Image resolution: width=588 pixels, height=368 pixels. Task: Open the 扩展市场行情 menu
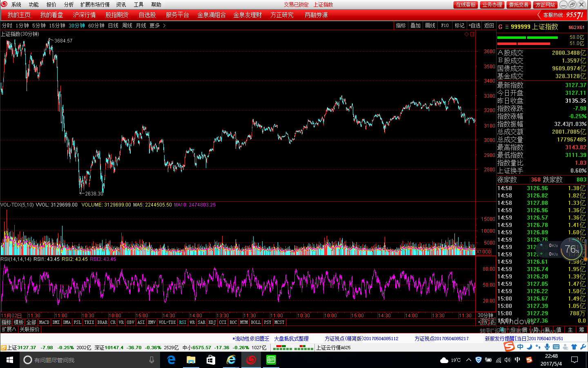(95, 4)
